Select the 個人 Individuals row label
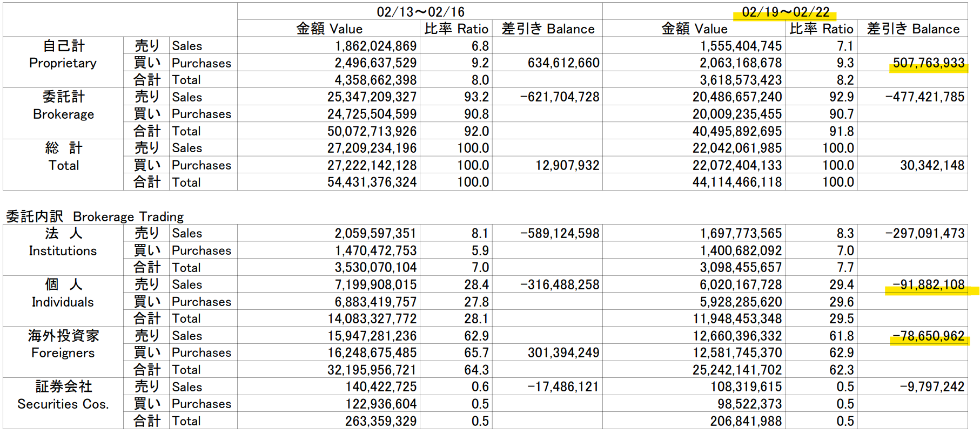This screenshot has width=980, height=434. tap(63, 293)
